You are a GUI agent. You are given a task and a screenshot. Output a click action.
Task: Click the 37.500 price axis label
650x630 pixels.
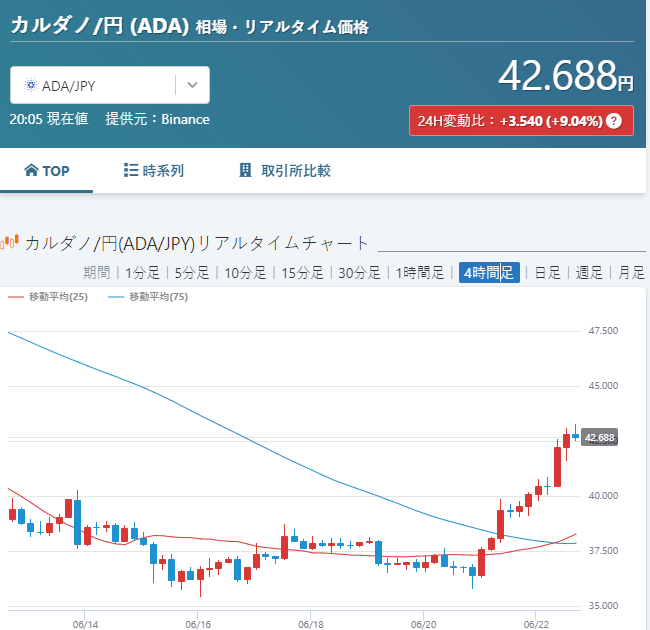(603, 551)
